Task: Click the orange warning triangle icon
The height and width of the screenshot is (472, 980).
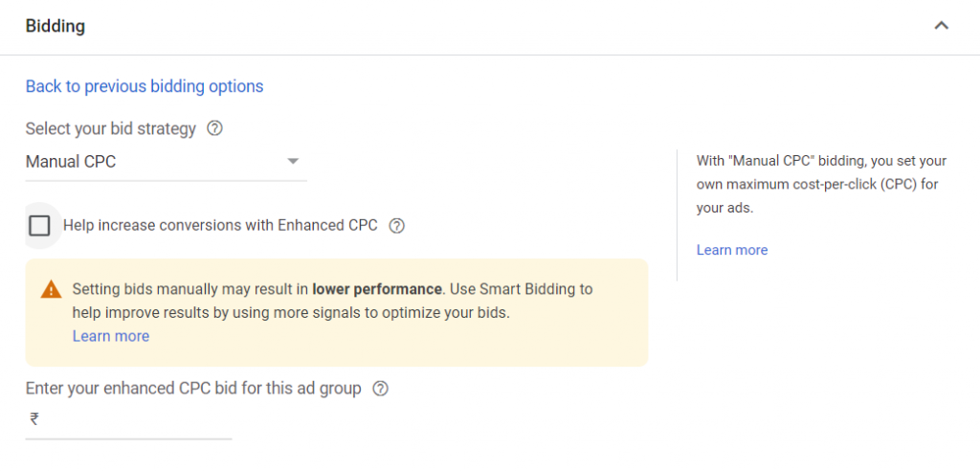Action: 51,289
